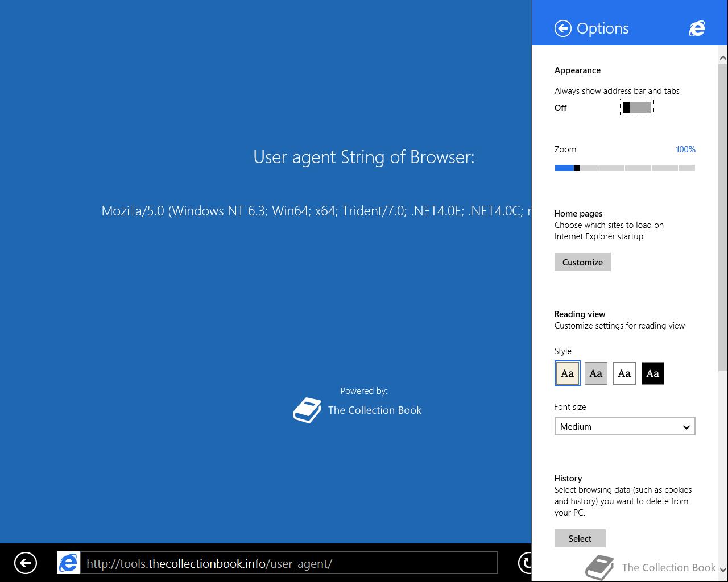This screenshot has width=728, height=582.
Task: Select the white reading view style
Action: pos(624,373)
